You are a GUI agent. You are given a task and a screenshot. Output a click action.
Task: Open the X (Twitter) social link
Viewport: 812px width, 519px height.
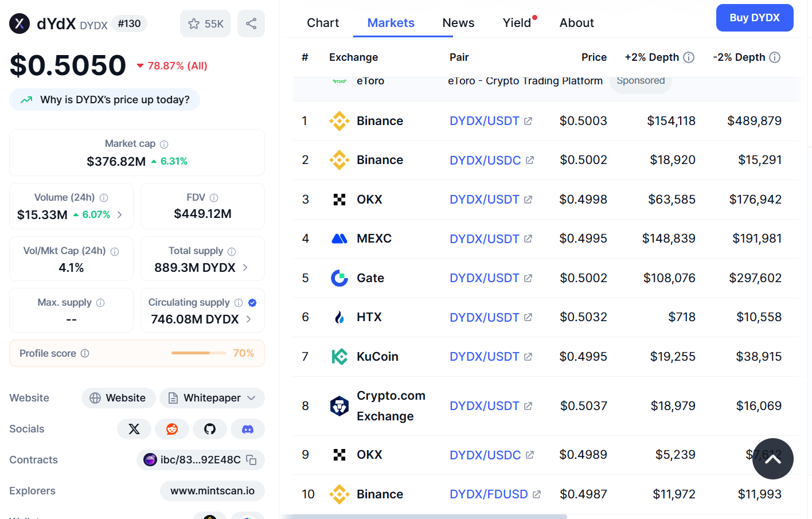(134, 429)
